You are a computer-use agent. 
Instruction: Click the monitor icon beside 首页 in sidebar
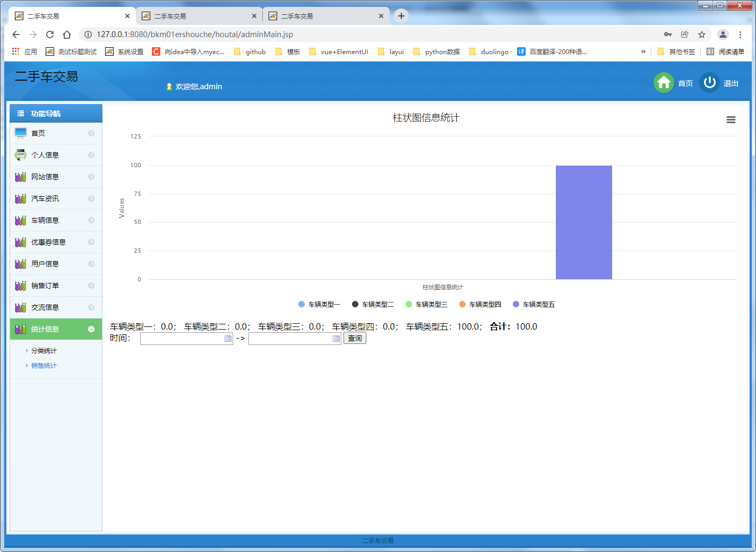(21, 133)
